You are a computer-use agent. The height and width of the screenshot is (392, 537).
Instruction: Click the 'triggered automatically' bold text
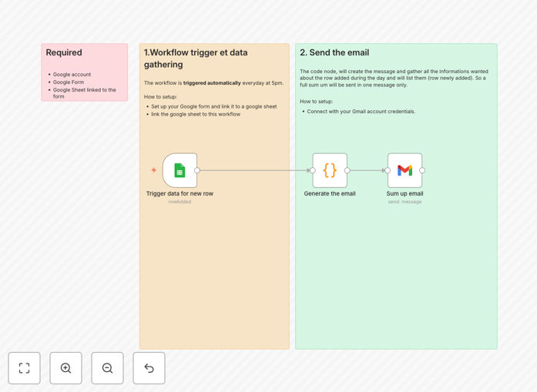click(212, 83)
